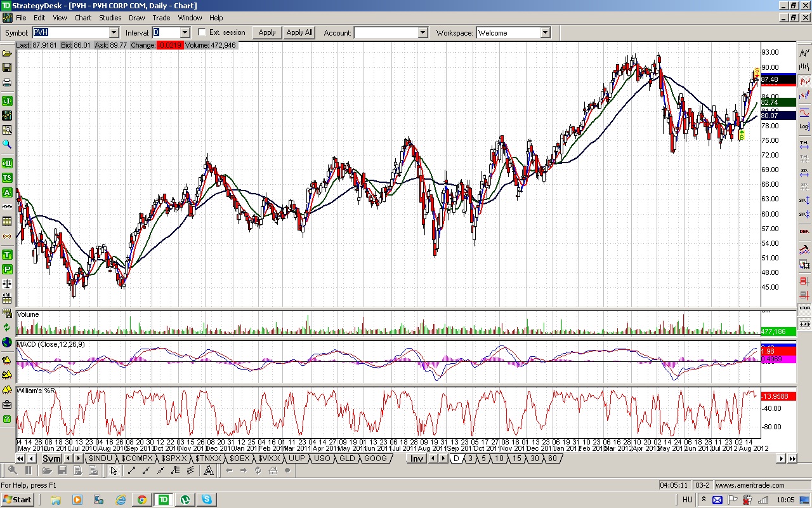812x508 pixels.
Task: Click the DEF. default settings icon
Action: (x=804, y=232)
